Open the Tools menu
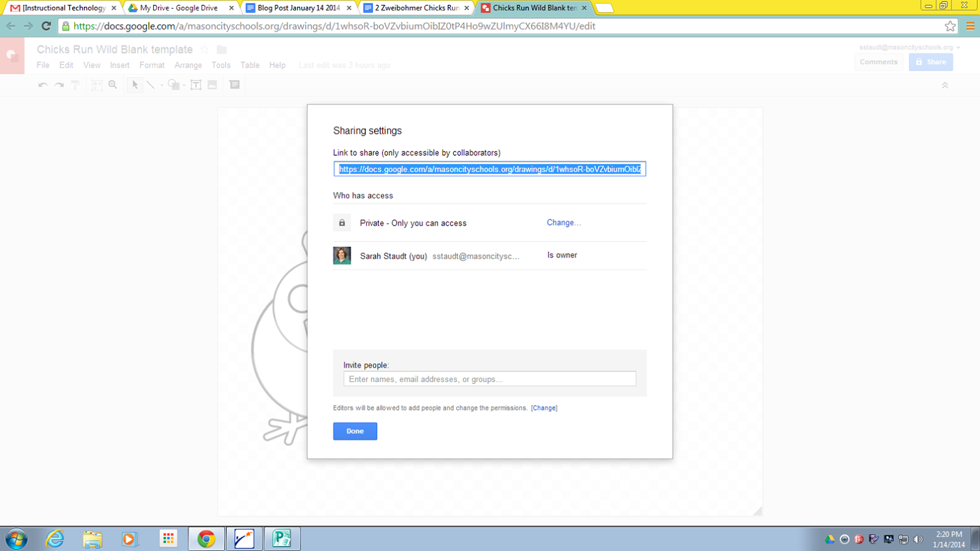 point(221,65)
